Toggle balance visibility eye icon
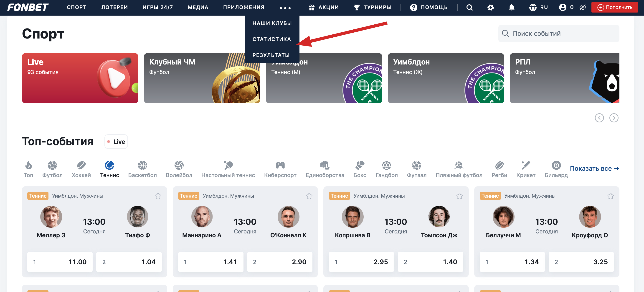Screen dimensions: 644x292 (583, 8)
